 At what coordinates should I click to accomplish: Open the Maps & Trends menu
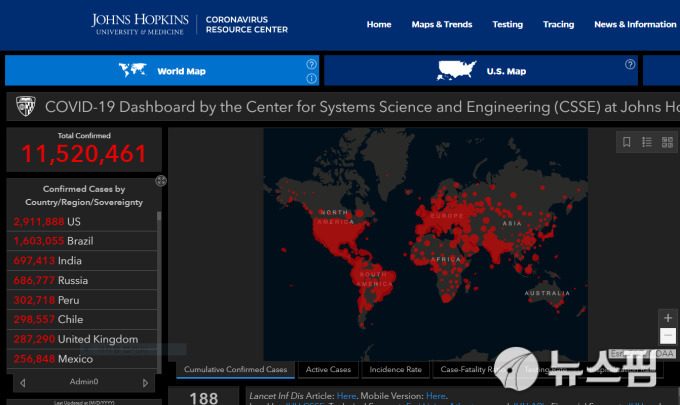tap(441, 24)
